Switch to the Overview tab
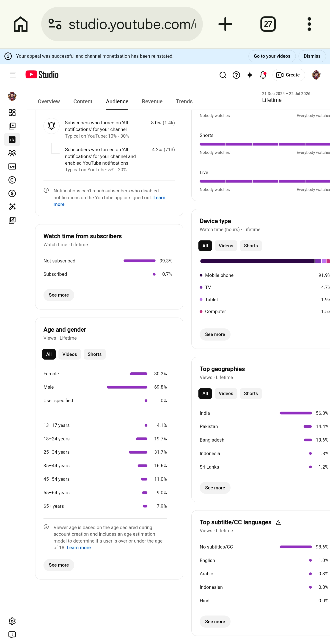Screen dimensions: 330x644 (49, 101)
